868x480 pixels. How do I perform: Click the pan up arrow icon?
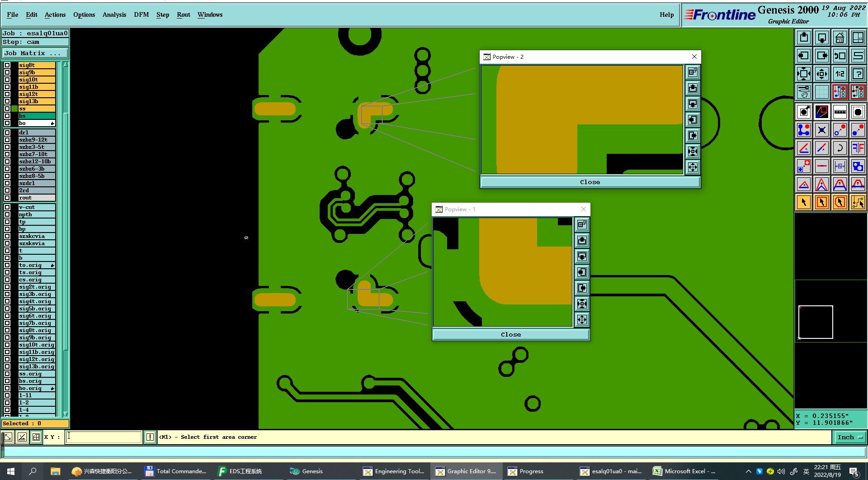pyautogui.click(x=804, y=38)
